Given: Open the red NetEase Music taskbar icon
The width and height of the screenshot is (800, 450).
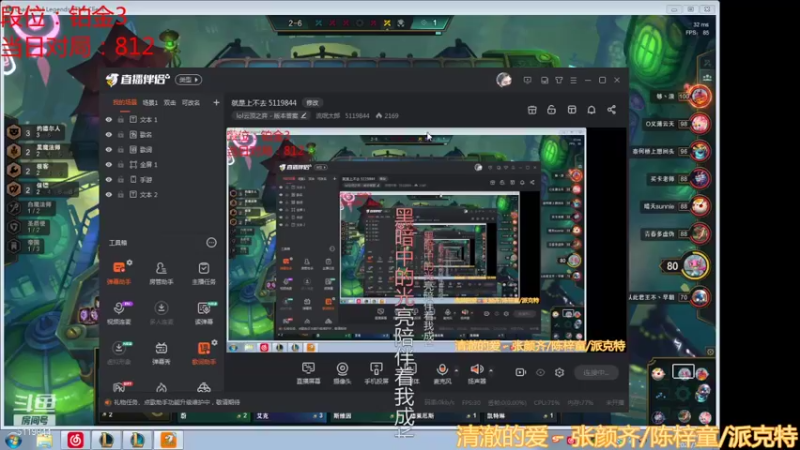Looking at the screenshot, I should [x=75, y=440].
